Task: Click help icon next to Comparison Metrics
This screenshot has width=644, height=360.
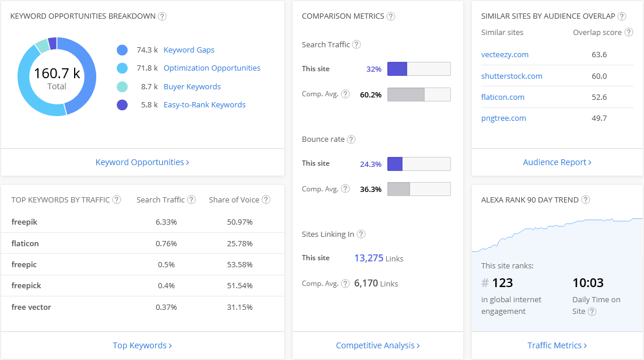Action: point(391,16)
